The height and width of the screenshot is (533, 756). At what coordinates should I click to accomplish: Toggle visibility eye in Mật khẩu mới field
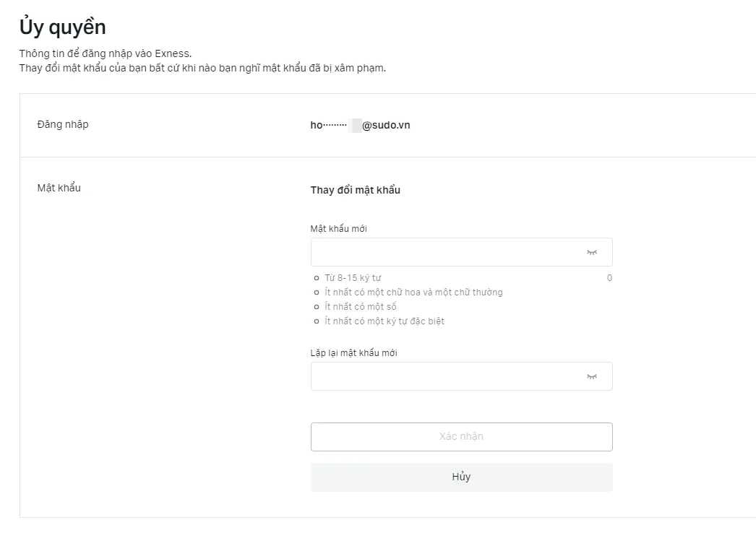click(592, 252)
